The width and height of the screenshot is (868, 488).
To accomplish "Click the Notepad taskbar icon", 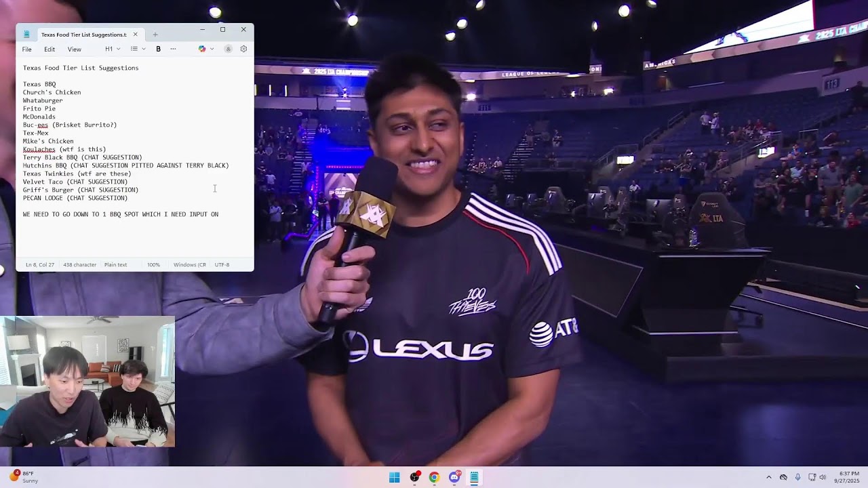I will click(x=474, y=477).
